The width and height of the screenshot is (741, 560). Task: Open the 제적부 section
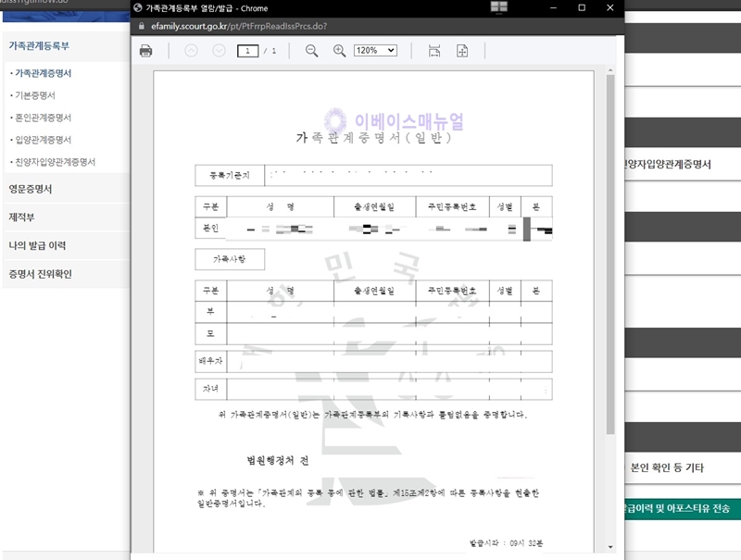21,218
